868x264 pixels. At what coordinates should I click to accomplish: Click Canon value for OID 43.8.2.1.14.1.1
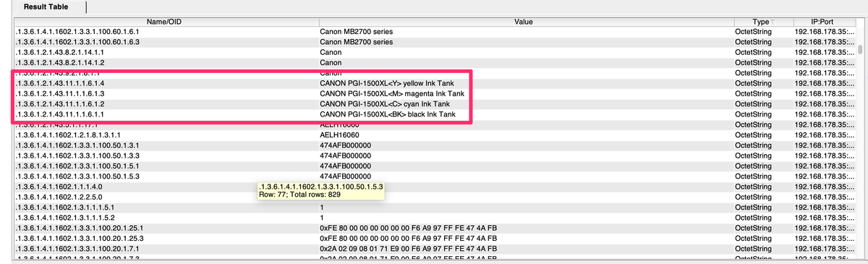pyautogui.click(x=331, y=53)
